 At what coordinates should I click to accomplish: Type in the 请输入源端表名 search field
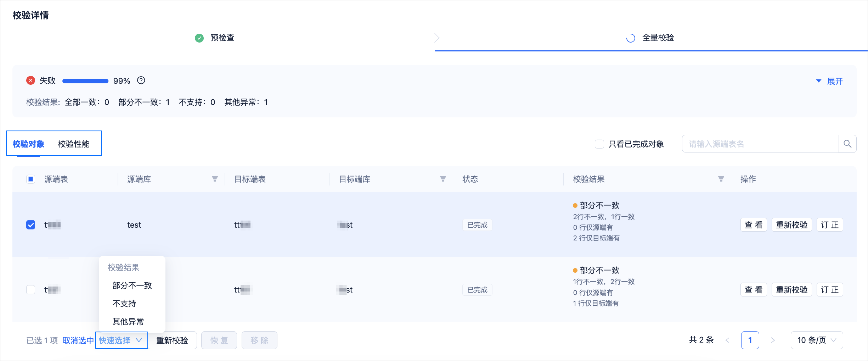coord(760,144)
